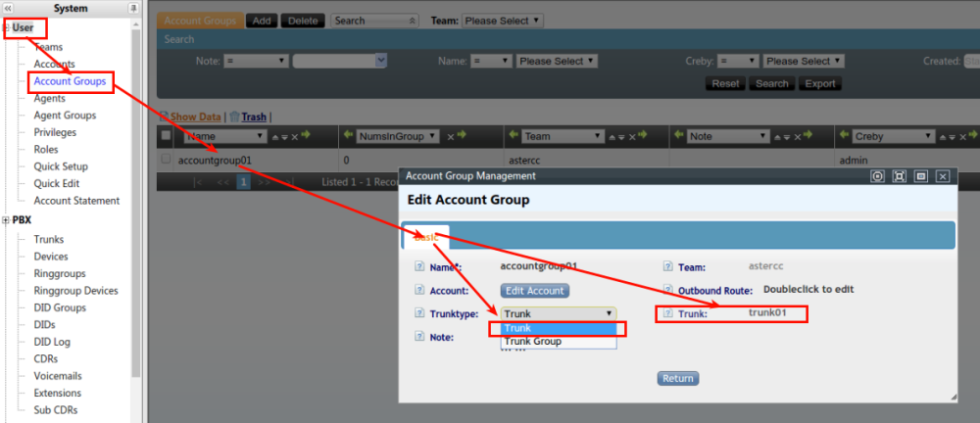The image size is (980, 423).
Task: Toggle the select-all checkbox in table header
Action: (166, 136)
